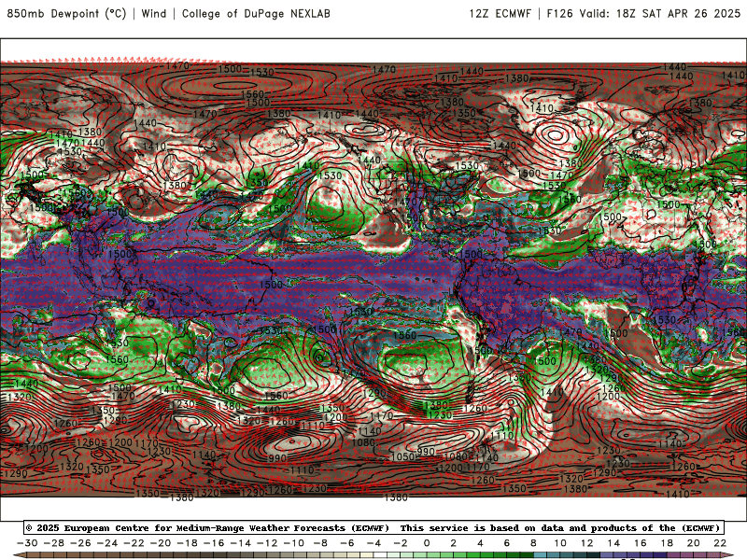Click the -18 color scale label
The height and width of the screenshot is (560, 747).
188,543
